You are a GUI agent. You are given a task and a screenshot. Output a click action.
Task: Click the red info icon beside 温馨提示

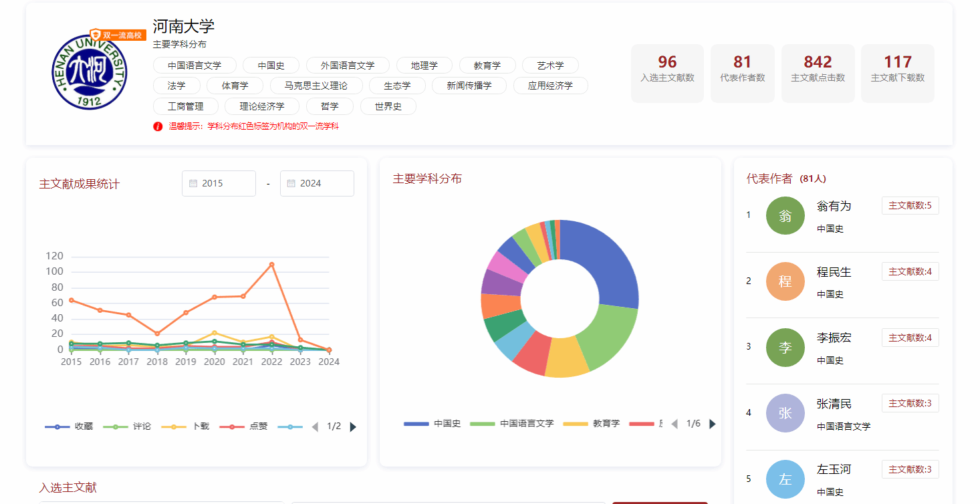[x=158, y=126]
